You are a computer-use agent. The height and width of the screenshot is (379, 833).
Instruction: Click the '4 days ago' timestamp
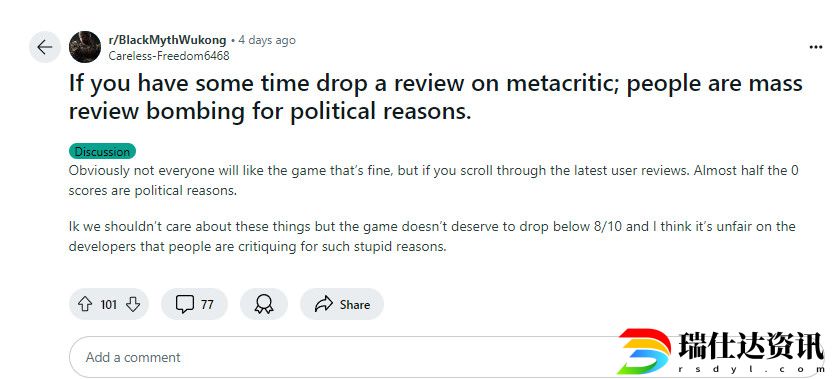[x=267, y=40]
